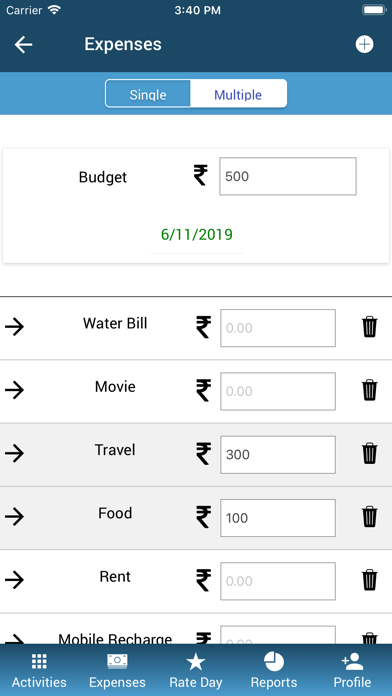Edit the Budget amount field

288,176
